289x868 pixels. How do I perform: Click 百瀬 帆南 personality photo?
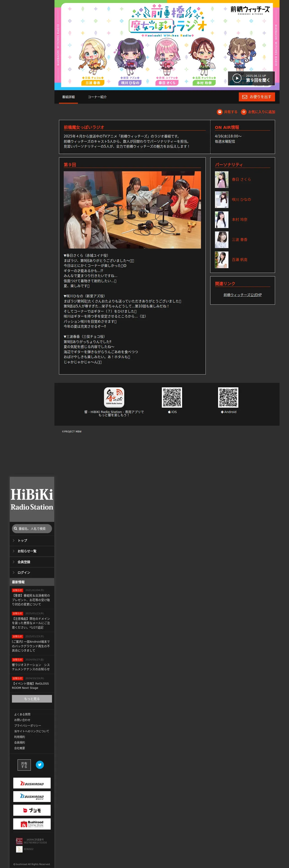tap(222, 260)
